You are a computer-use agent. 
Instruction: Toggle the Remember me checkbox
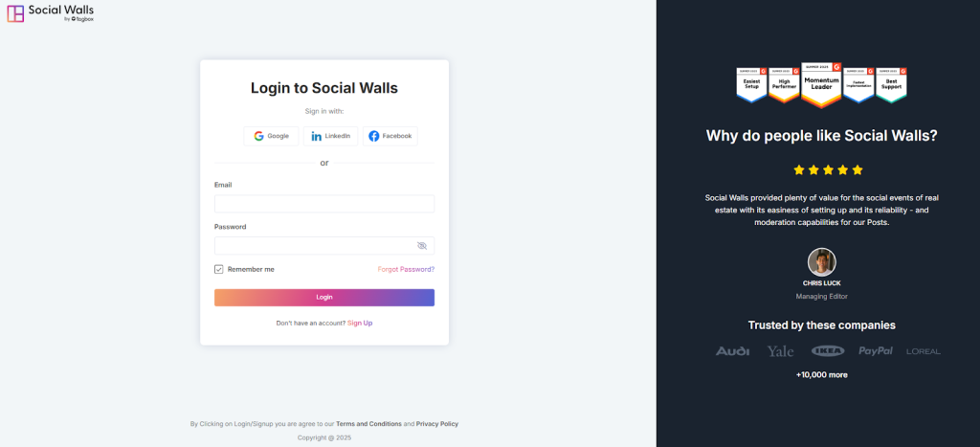(219, 269)
